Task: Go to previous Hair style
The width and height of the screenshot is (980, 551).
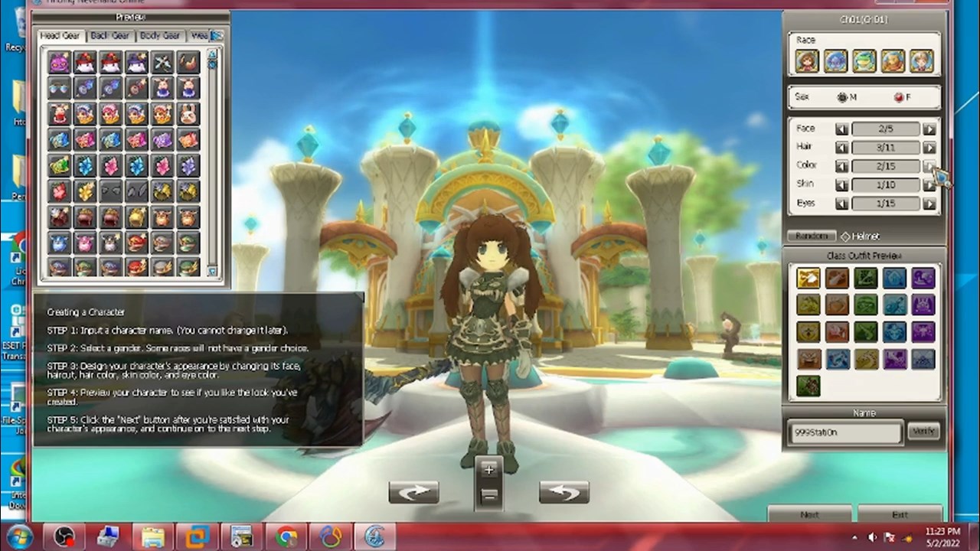Action: click(x=842, y=148)
